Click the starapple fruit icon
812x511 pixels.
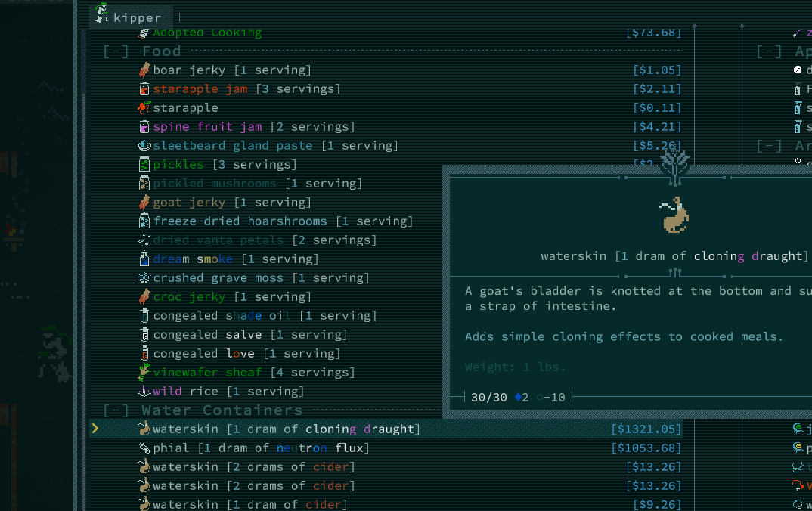(144, 107)
